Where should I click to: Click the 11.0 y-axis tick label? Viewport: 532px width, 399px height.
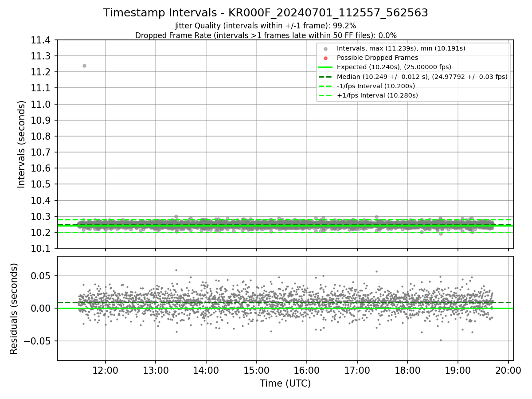[x=42, y=104]
